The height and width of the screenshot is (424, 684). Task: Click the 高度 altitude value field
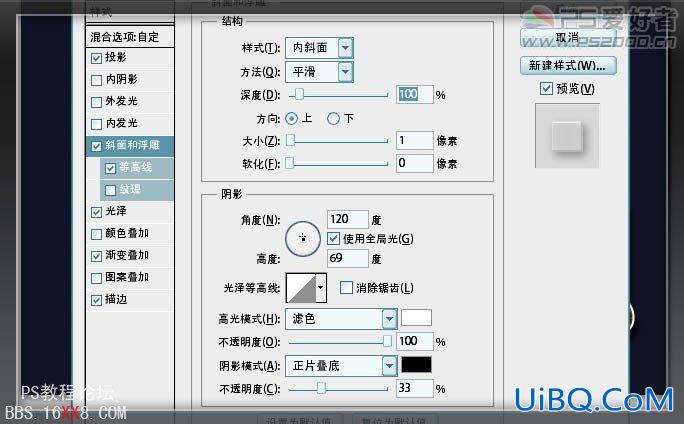click(x=348, y=258)
